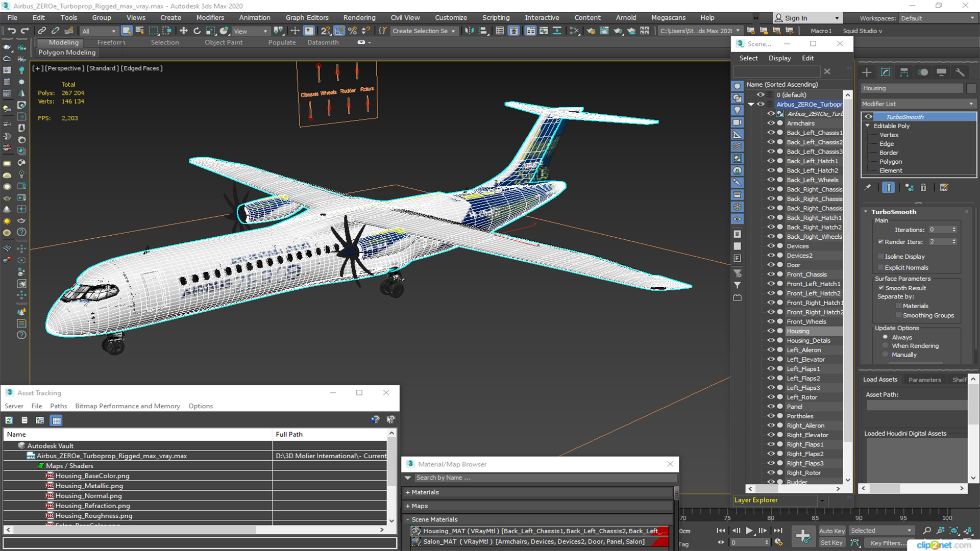Click the Auto Key button
Viewport: 980px width, 551px height.
pos(831,531)
